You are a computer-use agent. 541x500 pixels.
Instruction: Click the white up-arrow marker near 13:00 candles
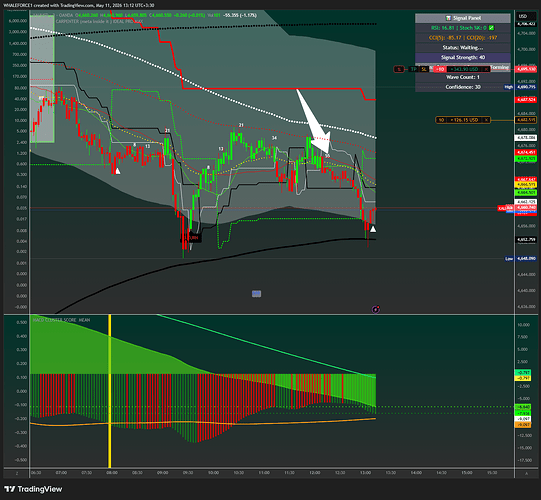click(373, 228)
